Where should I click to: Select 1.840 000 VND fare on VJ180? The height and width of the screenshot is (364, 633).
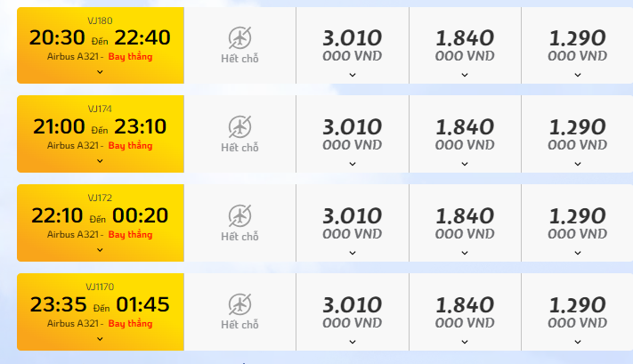pyautogui.click(x=465, y=45)
